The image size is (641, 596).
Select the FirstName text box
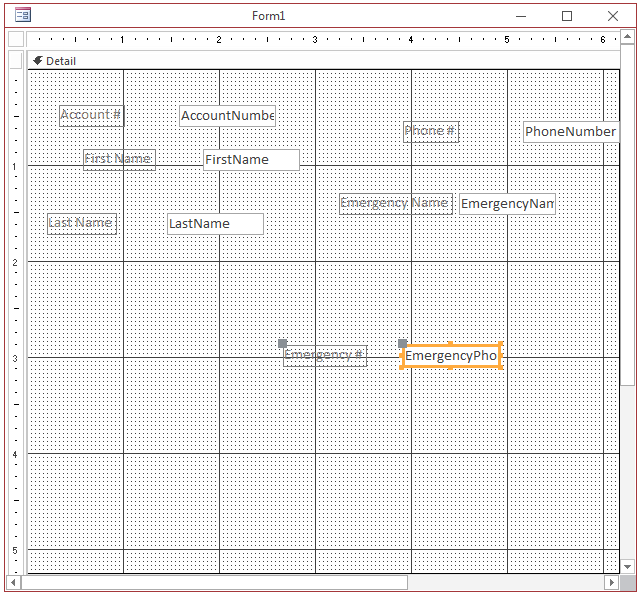tap(251, 160)
